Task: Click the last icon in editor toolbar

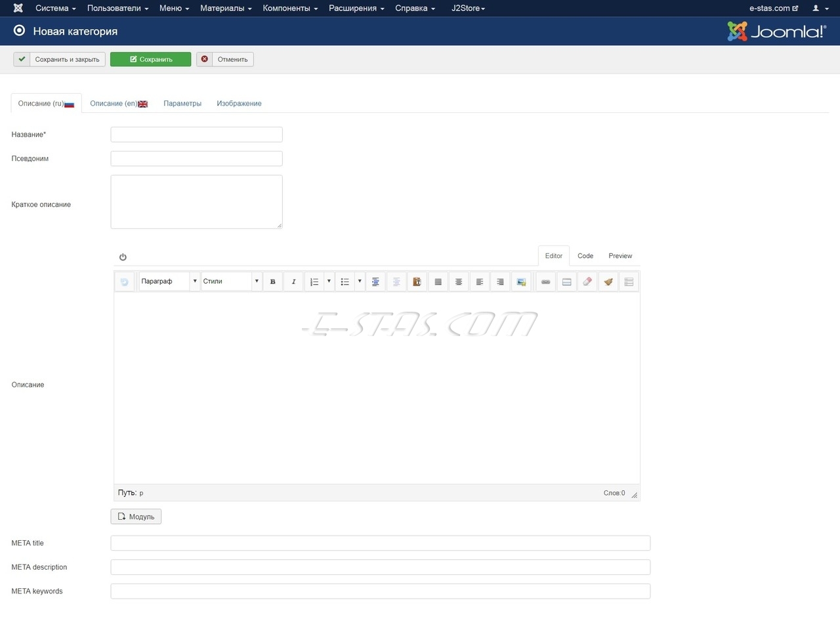Action: (x=629, y=282)
